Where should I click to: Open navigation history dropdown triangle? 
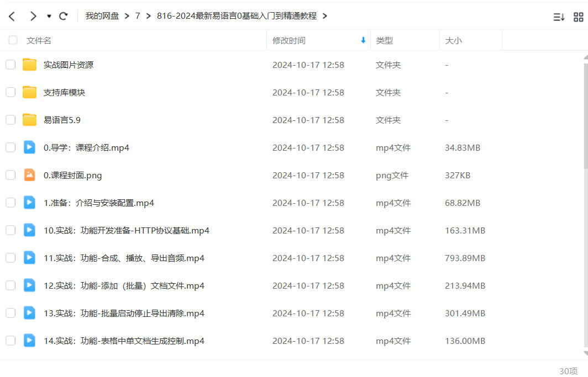pos(49,16)
